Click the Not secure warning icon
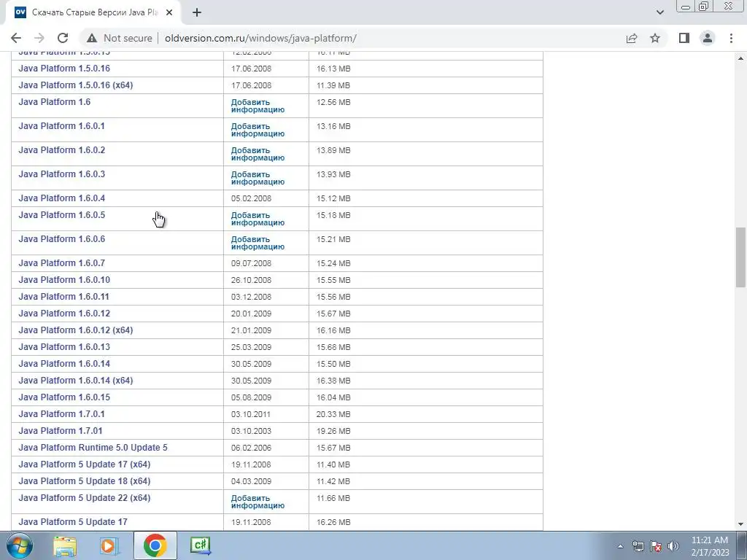Image resolution: width=747 pixels, height=560 pixels. tap(92, 38)
